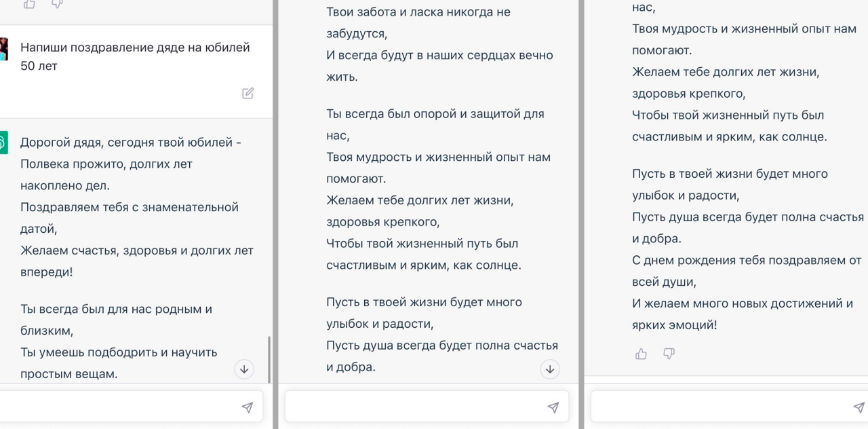Dislike the reply under 'ярких эмоций!'
868x429 pixels.
click(x=669, y=354)
